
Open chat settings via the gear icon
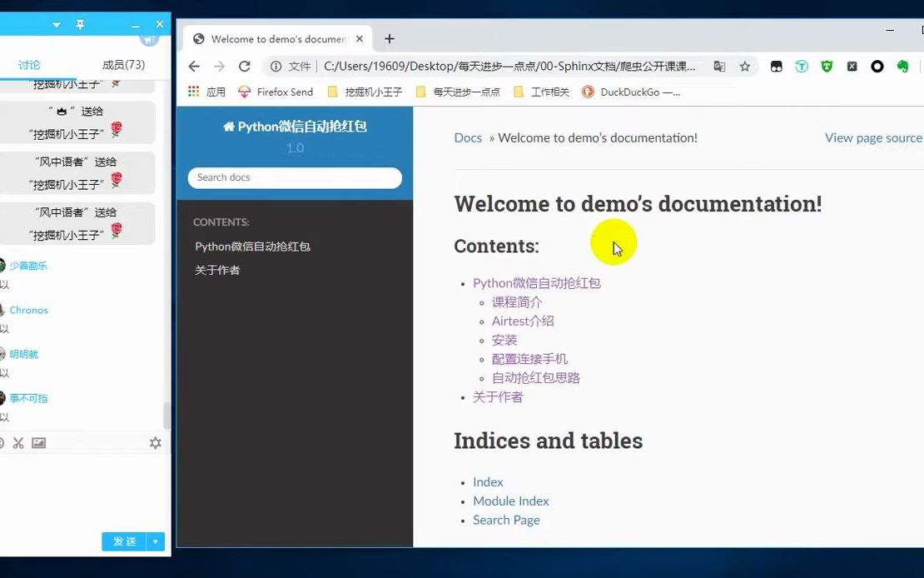click(155, 442)
